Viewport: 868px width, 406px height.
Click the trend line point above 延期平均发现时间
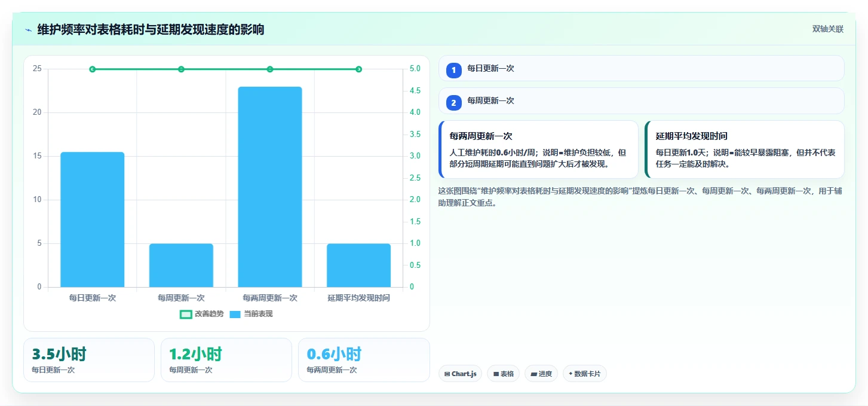coord(358,69)
